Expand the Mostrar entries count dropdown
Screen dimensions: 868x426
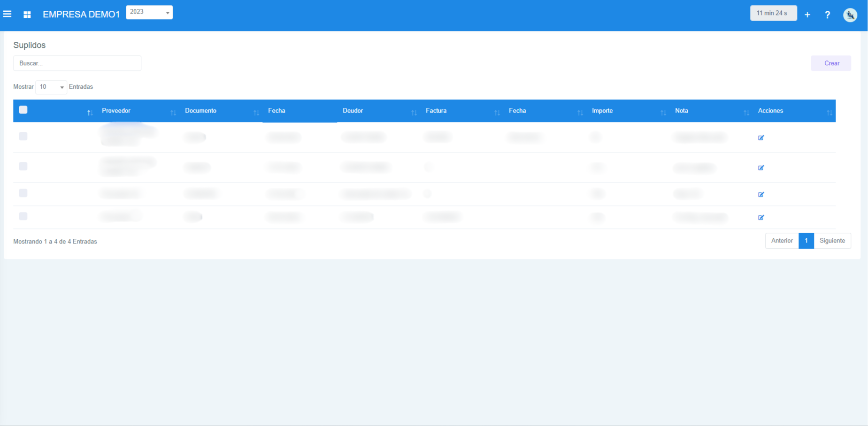(x=51, y=87)
